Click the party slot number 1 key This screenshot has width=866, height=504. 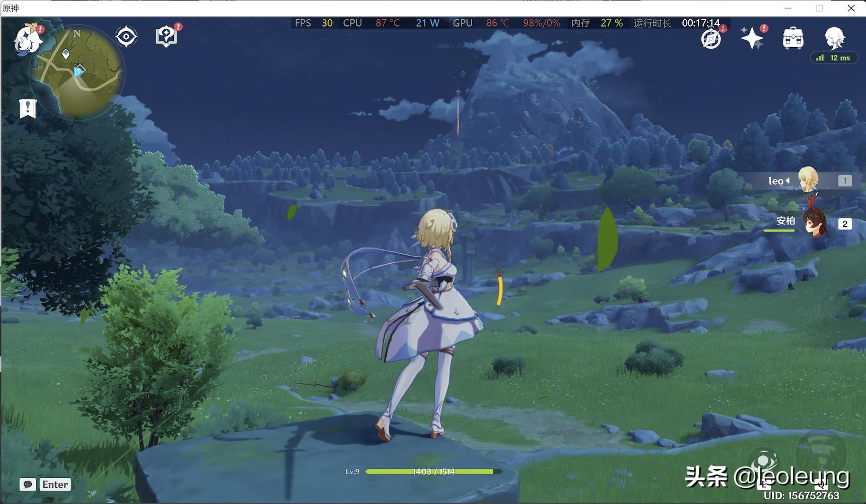[x=845, y=181]
